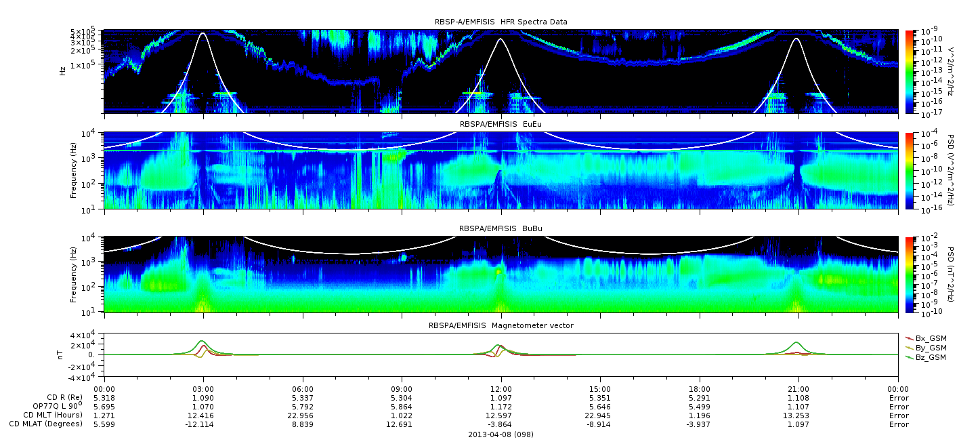
Task: Click the white curve peak in HFR at 12:00
Action: click(500, 39)
